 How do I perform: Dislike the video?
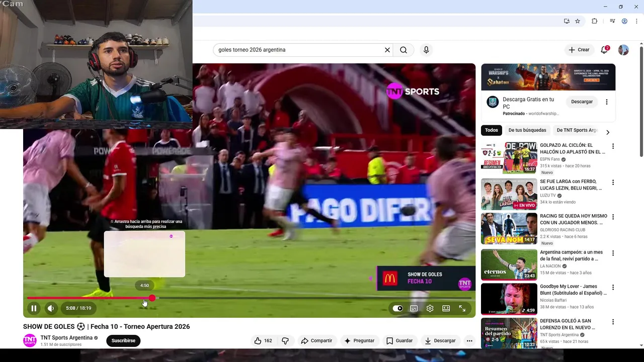point(285,340)
